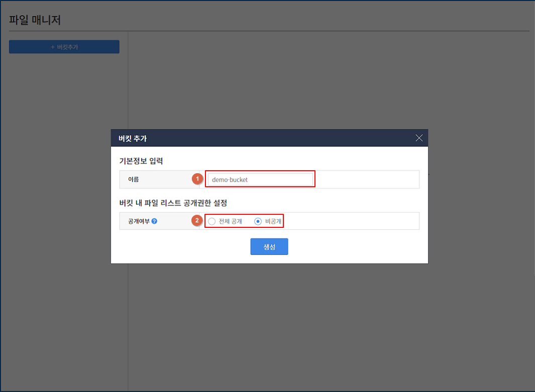Image resolution: width=535 pixels, height=392 pixels.
Task: Click the 기본정보 입력 section heading
Action: (x=141, y=161)
